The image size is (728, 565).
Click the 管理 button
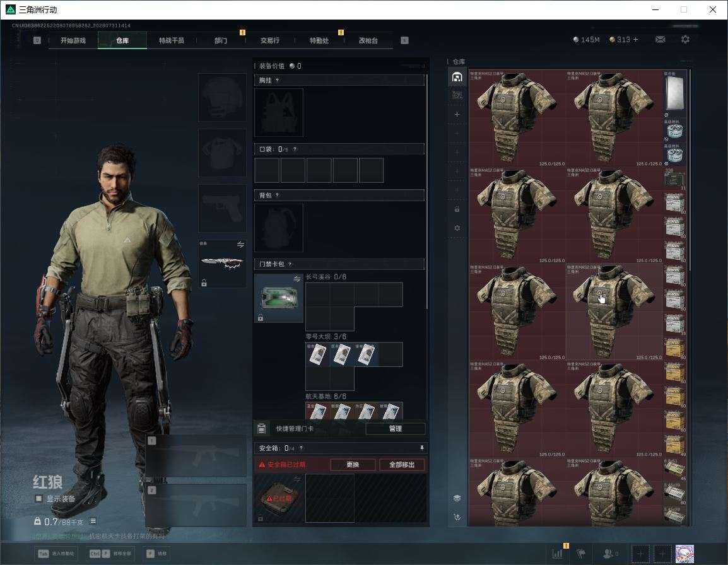(x=395, y=429)
